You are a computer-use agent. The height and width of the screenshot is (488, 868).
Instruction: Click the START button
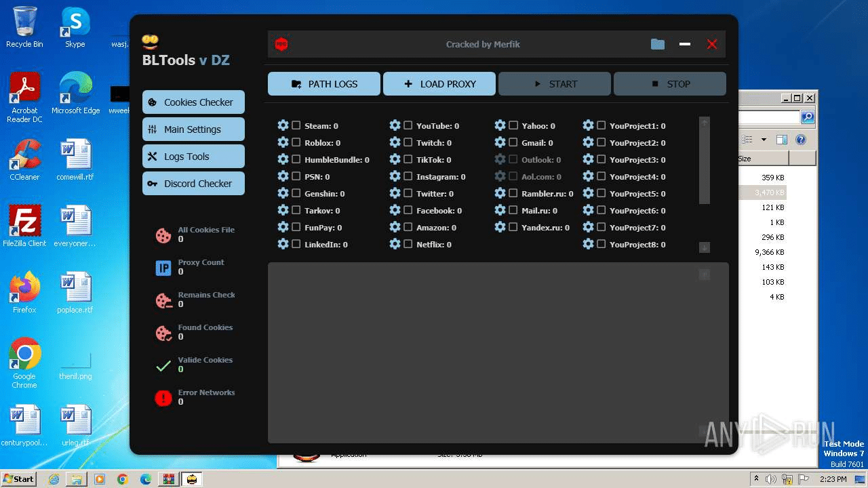coord(555,84)
